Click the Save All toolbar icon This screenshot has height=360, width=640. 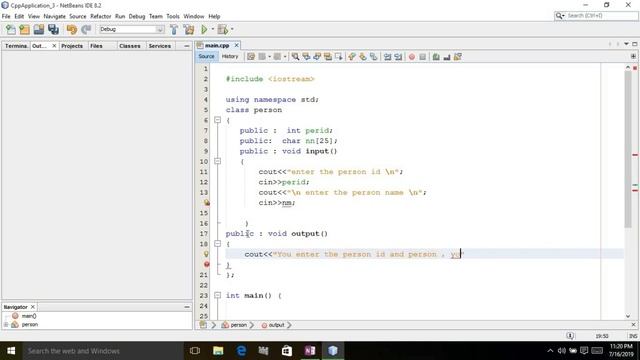pos(53,29)
